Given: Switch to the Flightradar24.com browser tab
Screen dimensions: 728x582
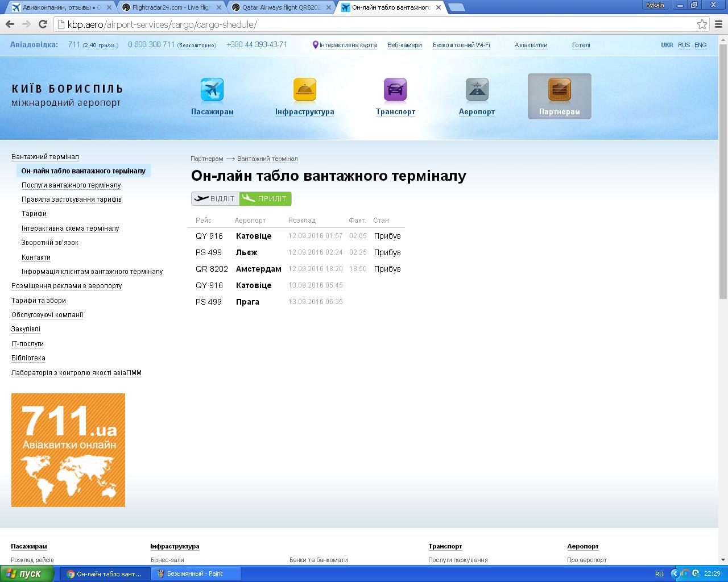Looking at the screenshot, I should click(x=171, y=7).
